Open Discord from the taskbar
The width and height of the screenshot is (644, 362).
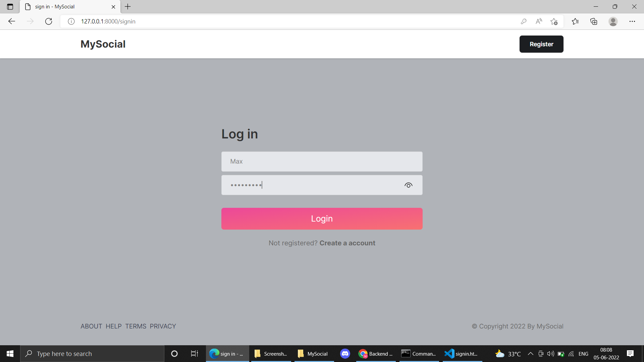345,354
